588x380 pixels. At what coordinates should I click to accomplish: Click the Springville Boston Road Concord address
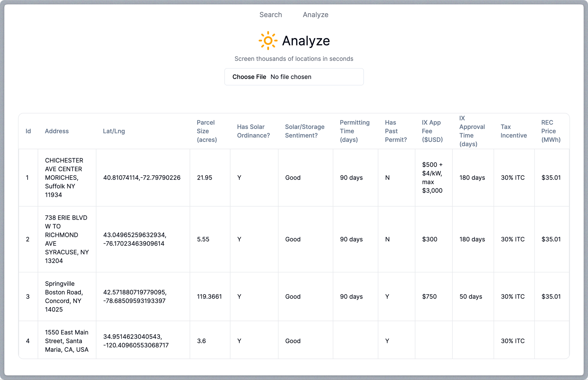64,297
